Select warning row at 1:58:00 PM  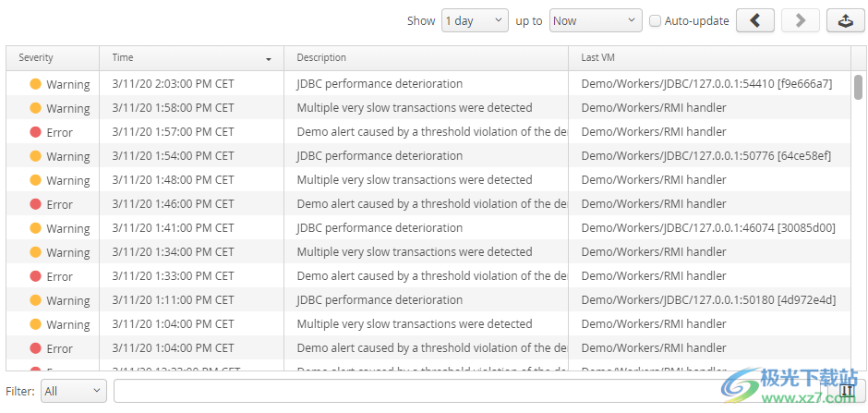428,107
